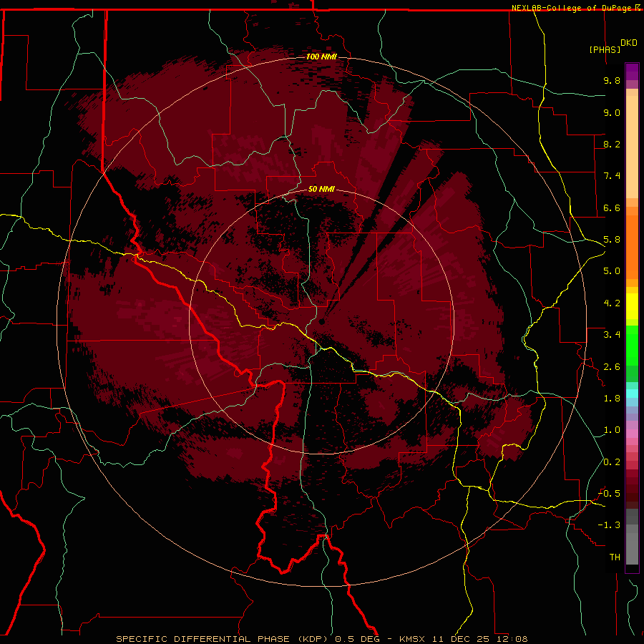Click the 11 DEC 25 12:08 timestamp
The image size is (644, 644).
point(479,639)
